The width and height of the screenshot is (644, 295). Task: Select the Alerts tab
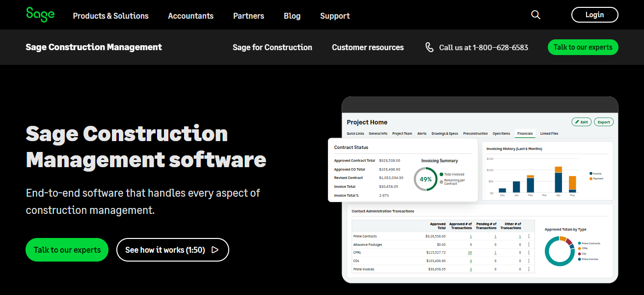[422, 134]
